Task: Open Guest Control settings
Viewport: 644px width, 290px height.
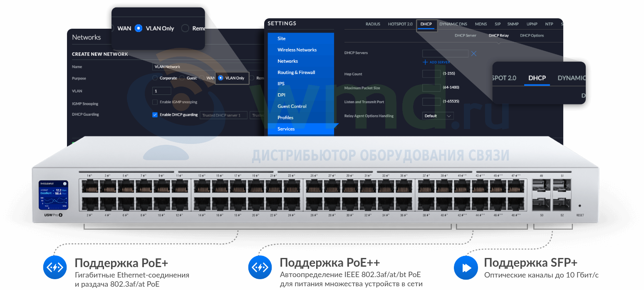Action: [x=301, y=106]
